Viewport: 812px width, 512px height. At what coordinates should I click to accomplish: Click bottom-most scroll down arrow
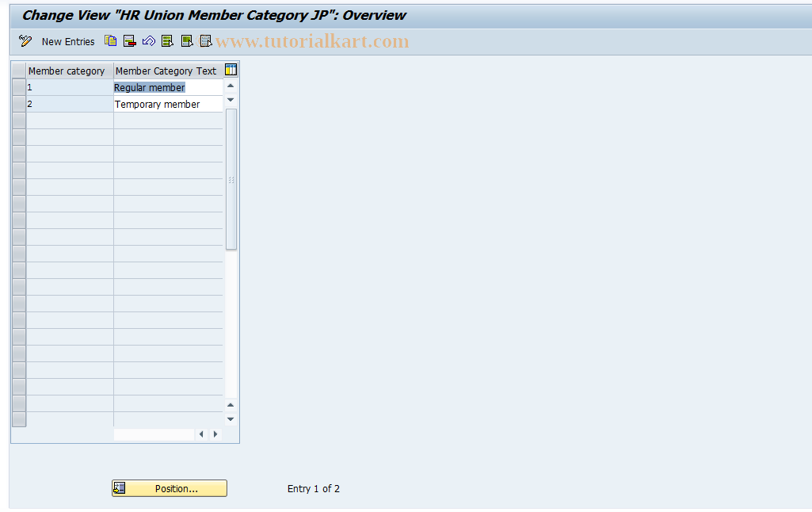coord(231,419)
